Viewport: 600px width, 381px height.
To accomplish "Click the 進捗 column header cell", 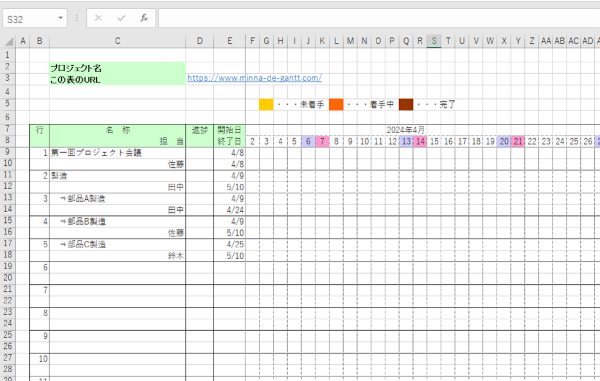I will pyautogui.click(x=199, y=130).
